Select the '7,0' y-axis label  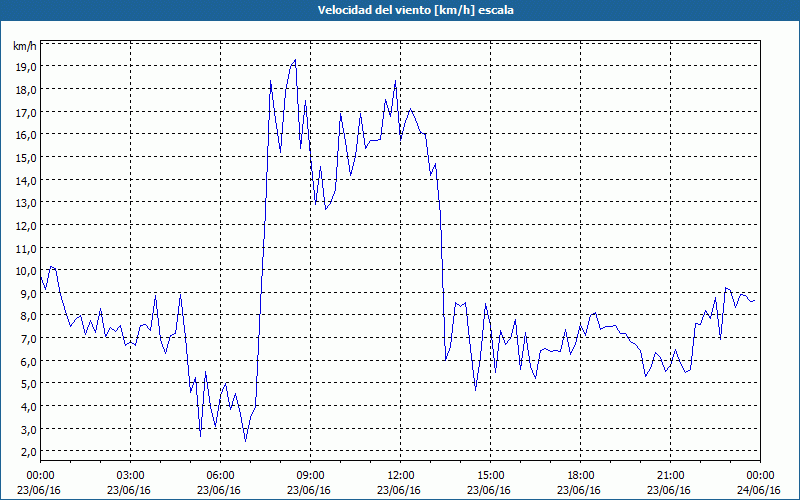(x=28, y=339)
